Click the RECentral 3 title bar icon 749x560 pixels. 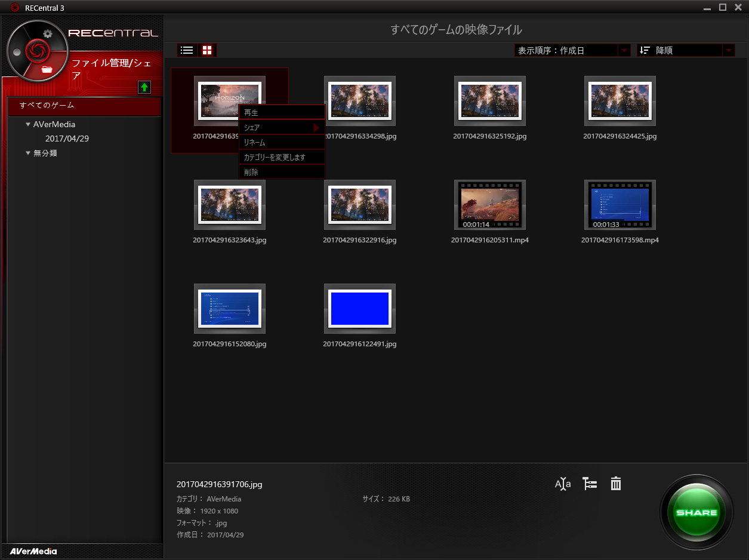[x=15, y=7]
